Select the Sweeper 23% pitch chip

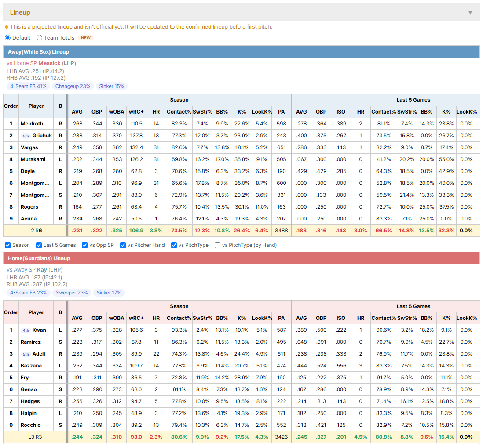click(72, 293)
